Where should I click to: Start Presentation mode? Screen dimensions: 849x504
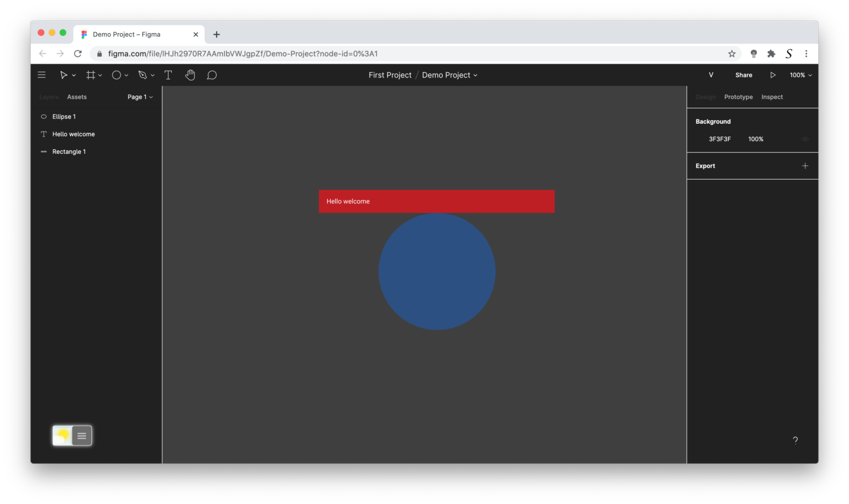coord(773,75)
